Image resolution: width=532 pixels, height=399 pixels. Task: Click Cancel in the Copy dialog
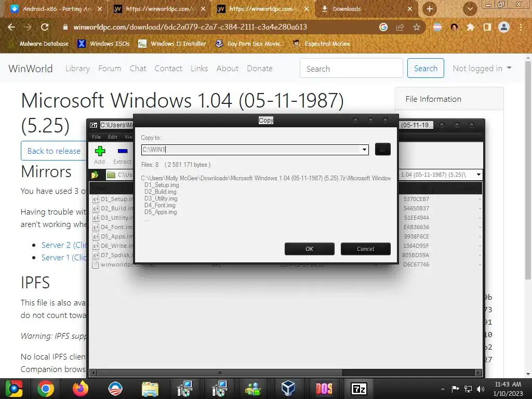pyautogui.click(x=365, y=249)
